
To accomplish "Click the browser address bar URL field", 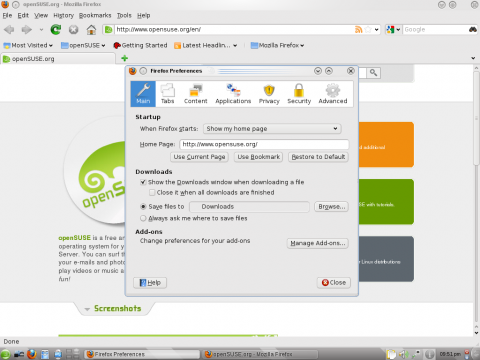I will coord(233,30).
